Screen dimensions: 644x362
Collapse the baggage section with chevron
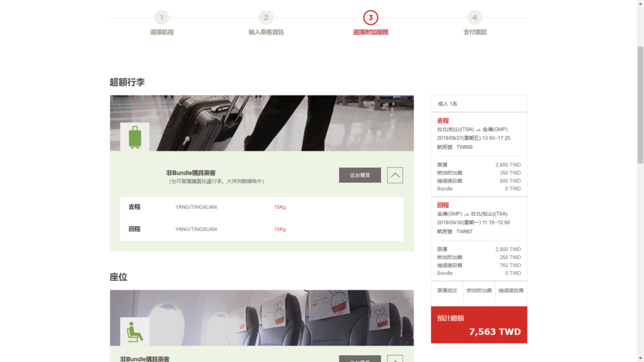395,175
